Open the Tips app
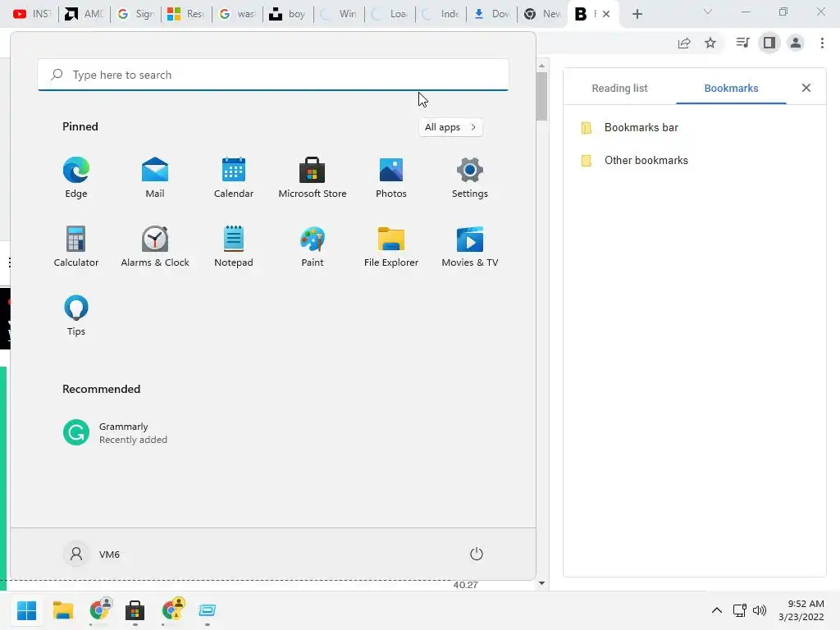840x630 pixels. tap(76, 316)
